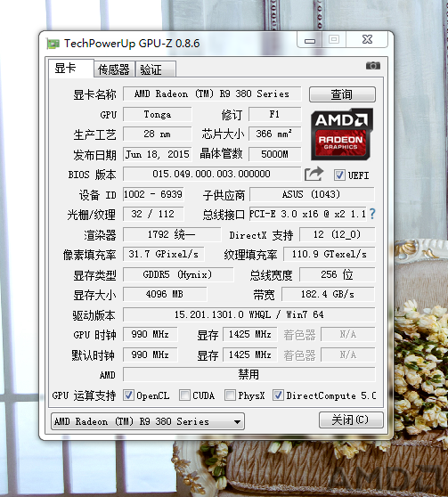Click the GPU-Z title bar app icon
The image size is (448, 497).
click(53, 44)
